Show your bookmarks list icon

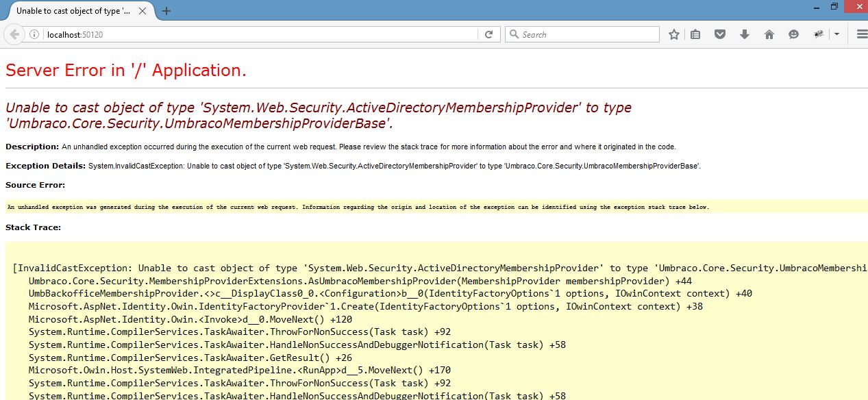point(695,34)
